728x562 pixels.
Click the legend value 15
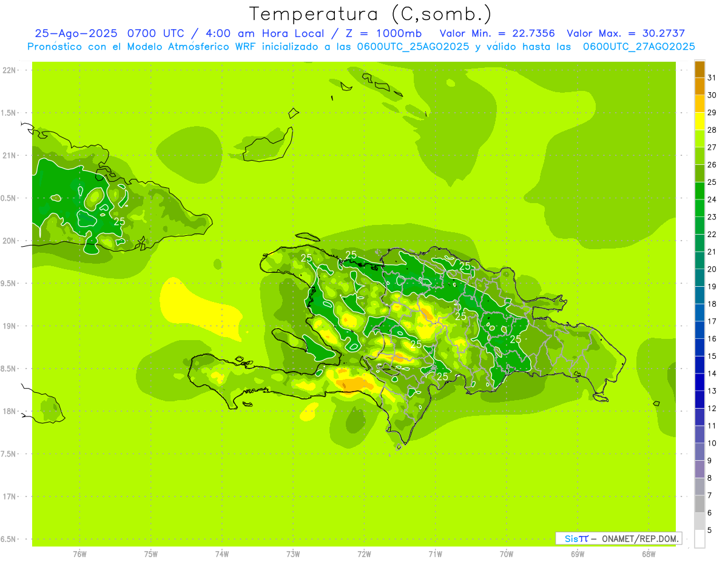pyautogui.click(x=712, y=356)
